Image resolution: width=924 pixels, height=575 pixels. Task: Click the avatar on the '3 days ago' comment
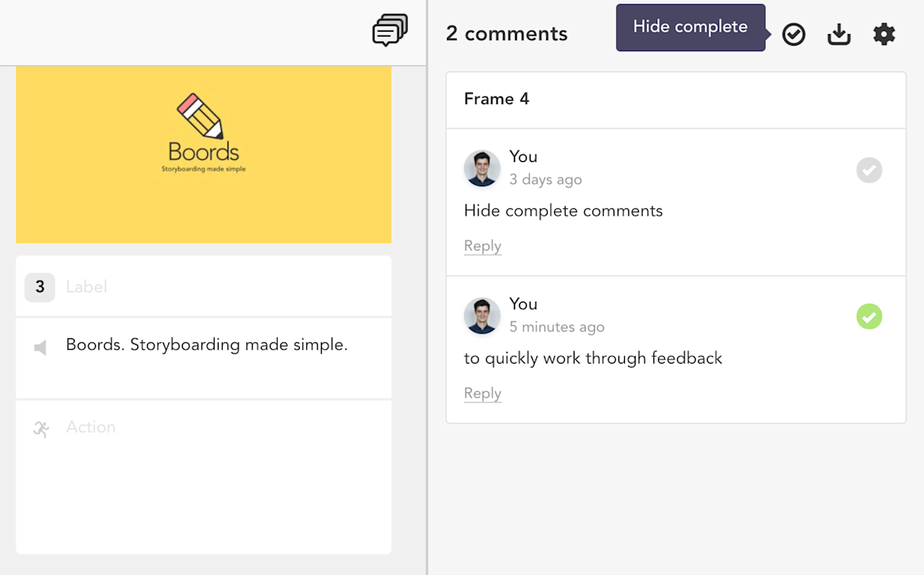click(x=482, y=168)
